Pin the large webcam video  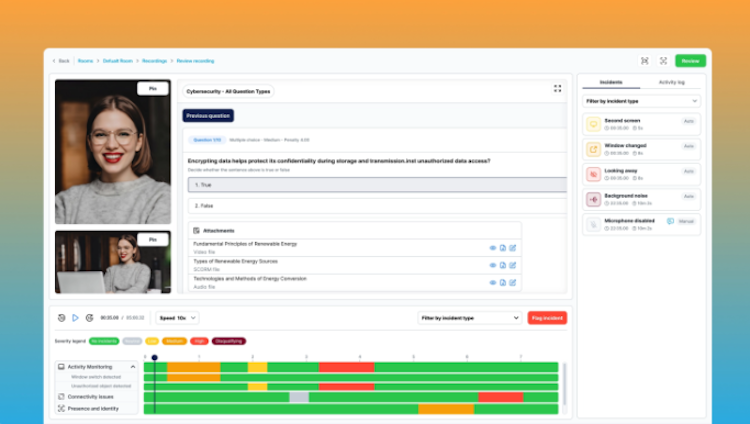coord(153,89)
